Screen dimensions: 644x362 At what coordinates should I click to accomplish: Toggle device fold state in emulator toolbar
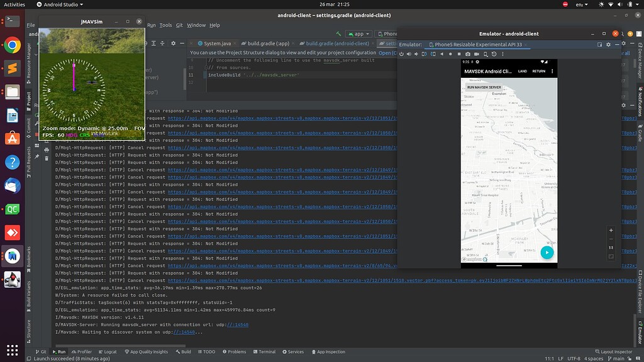tap(484, 54)
